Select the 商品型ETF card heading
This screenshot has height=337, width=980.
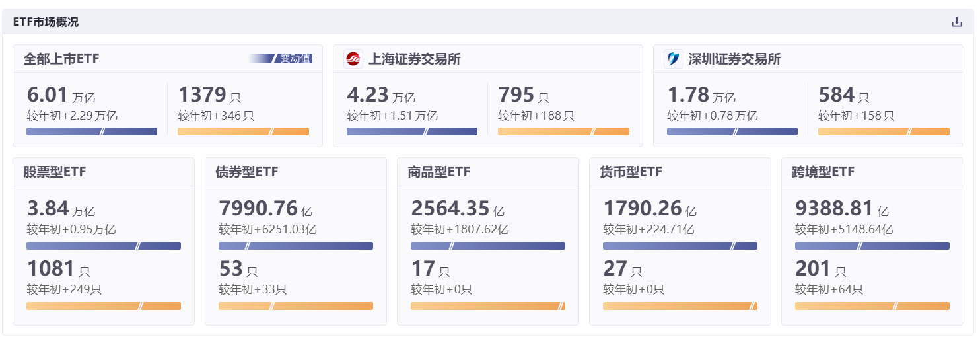(439, 172)
